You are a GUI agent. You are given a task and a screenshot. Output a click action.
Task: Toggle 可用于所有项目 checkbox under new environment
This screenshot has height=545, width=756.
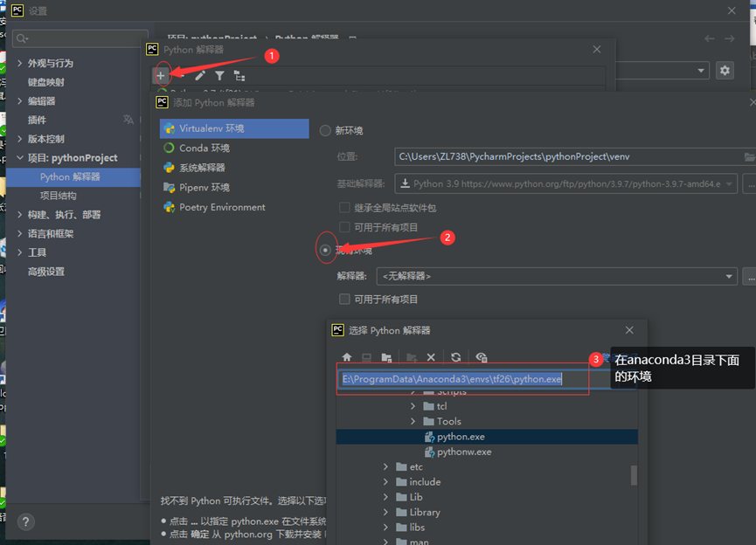344,227
